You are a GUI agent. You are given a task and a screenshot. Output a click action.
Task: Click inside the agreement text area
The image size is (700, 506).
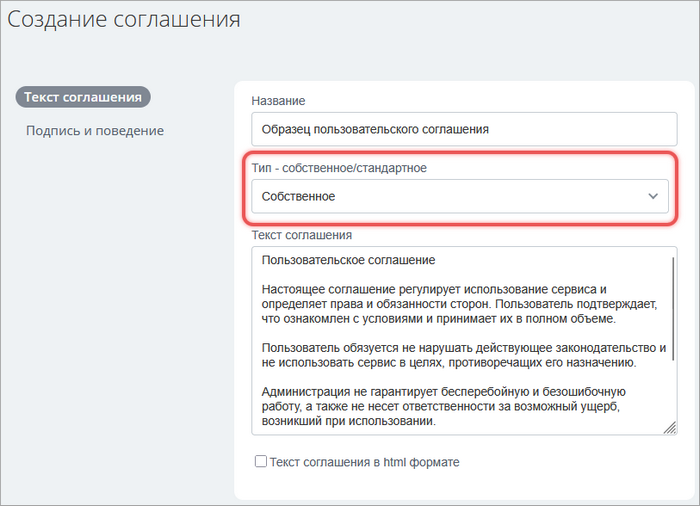coord(458,340)
